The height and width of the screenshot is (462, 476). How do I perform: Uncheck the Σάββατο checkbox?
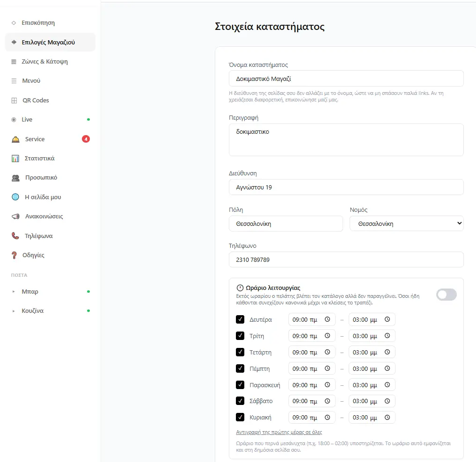(x=240, y=401)
